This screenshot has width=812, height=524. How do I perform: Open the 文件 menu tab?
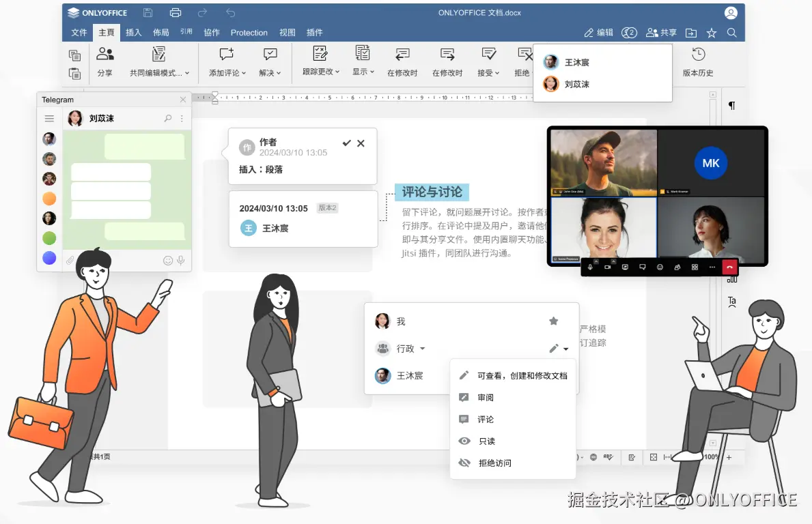pyautogui.click(x=79, y=33)
